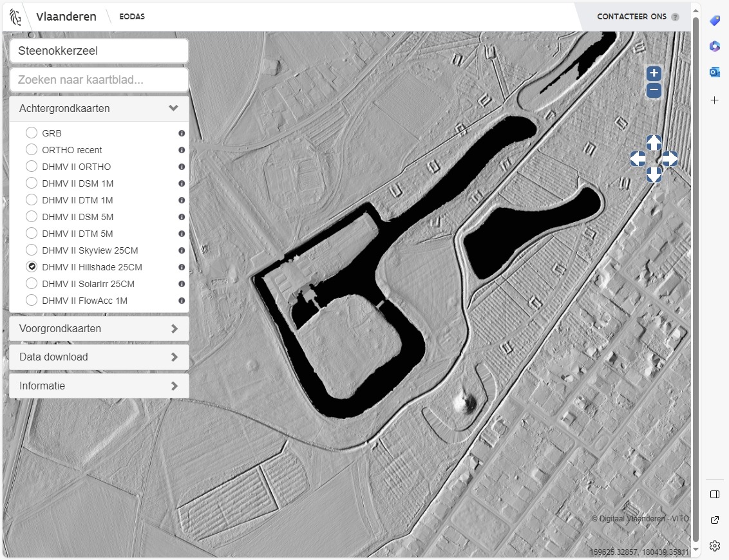
Task: Click the EODAS header item
Action: pyautogui.click(x=132, y=17)
